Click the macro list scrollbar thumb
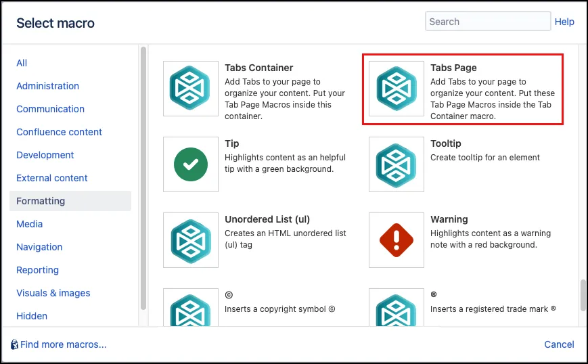Screen dimensions: 588x364 click(x=583, y=295)
